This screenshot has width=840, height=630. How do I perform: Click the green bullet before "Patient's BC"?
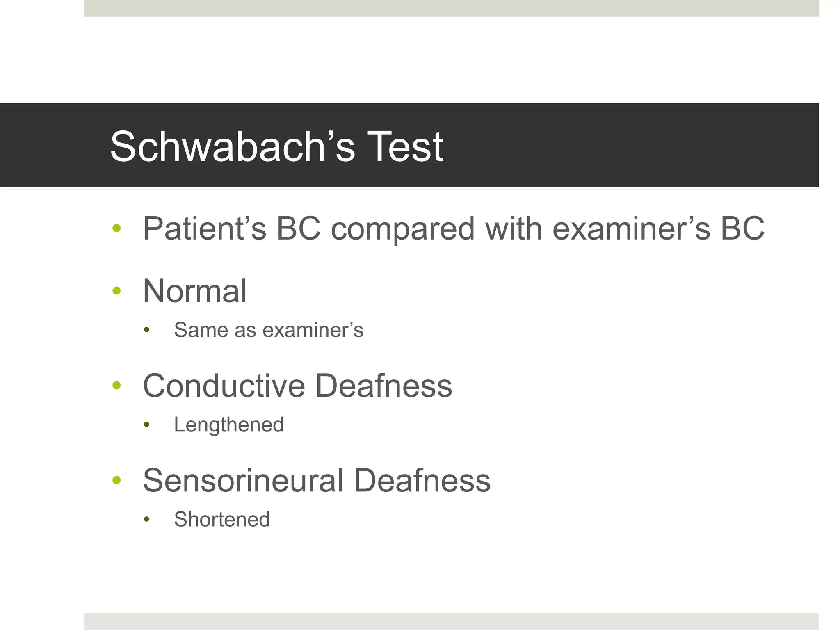(116, 228)
